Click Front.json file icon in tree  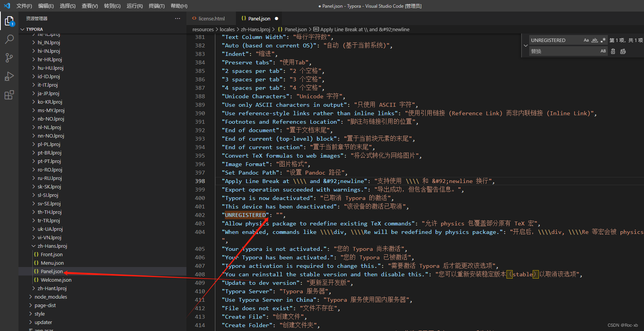click(x=36, y=254)
